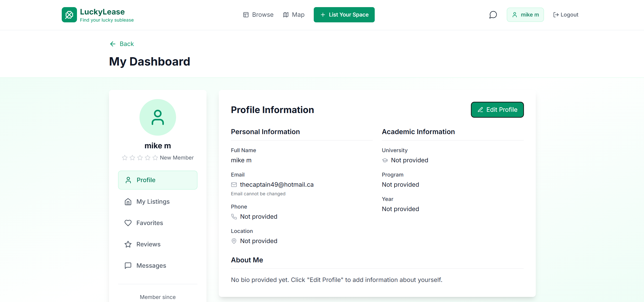Click the back arrow icon
The width and height of the screenshot is (644, 302).
pos(113,44)
